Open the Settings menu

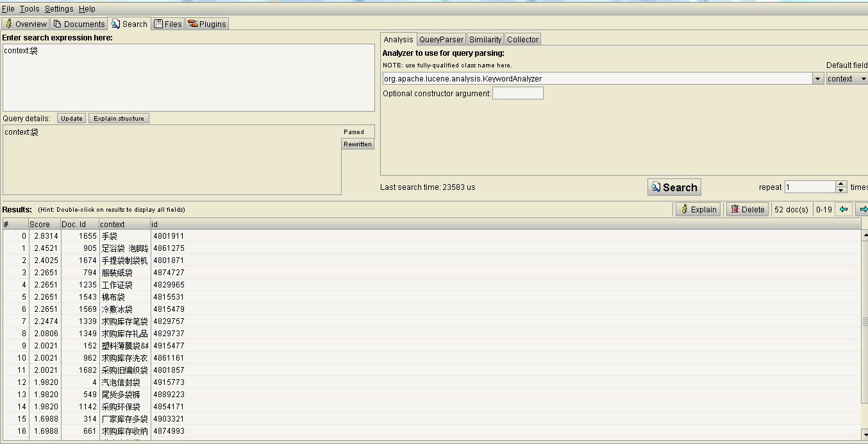[x=59, y=8]
